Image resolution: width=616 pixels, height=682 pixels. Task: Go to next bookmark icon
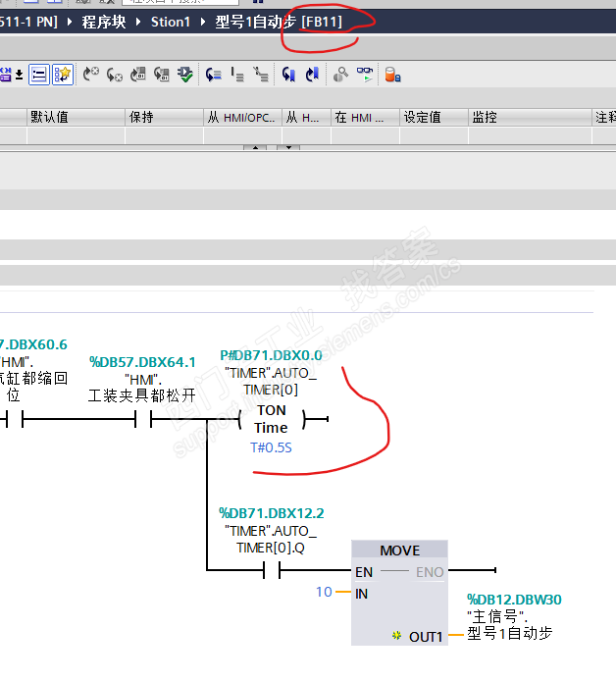pyautogui.click(x=312, y=75)
